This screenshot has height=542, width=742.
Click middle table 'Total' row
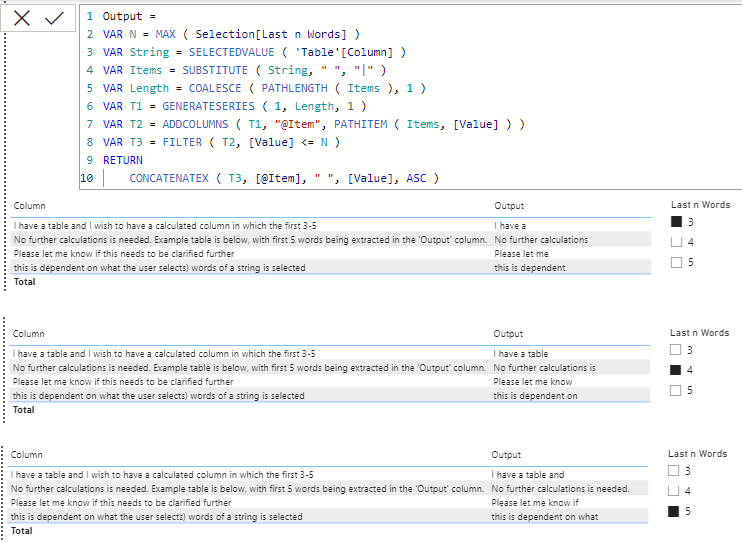point(330,409)
